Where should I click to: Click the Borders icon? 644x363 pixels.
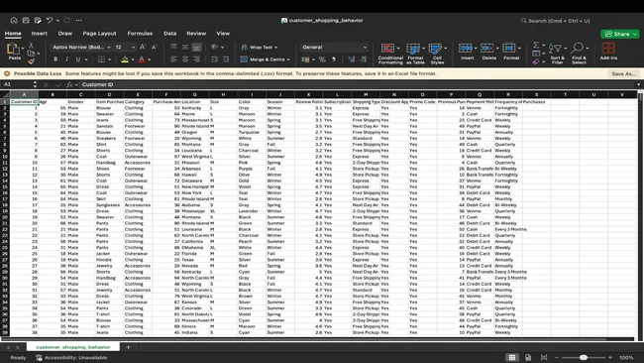pyautogui.click(x=101, y=60)
